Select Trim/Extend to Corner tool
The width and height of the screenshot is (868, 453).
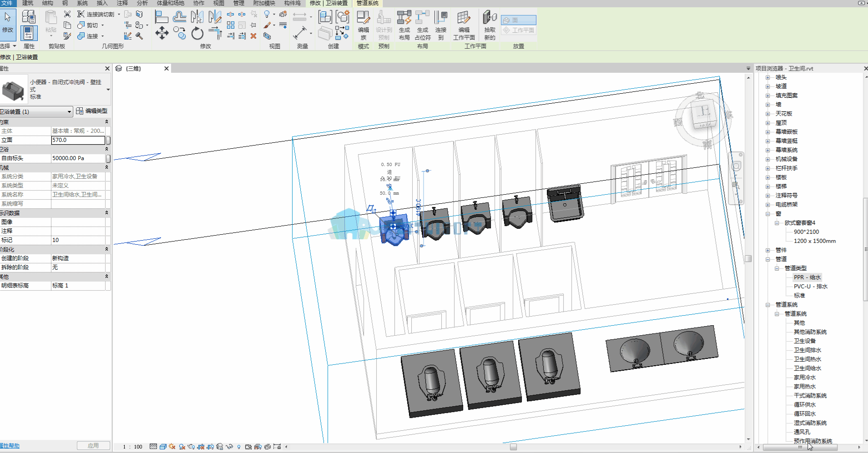pyautogui.click(x=215, y=33)
